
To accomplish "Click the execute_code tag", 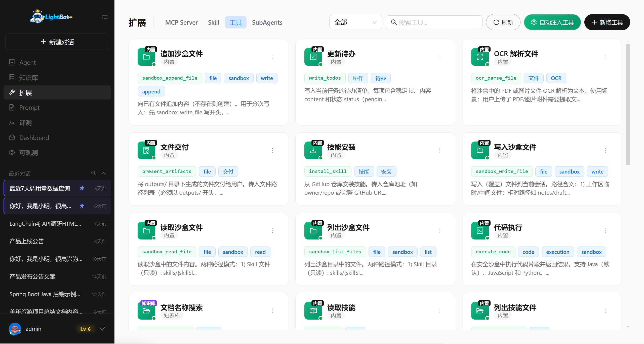I will (x=493, y=252).
